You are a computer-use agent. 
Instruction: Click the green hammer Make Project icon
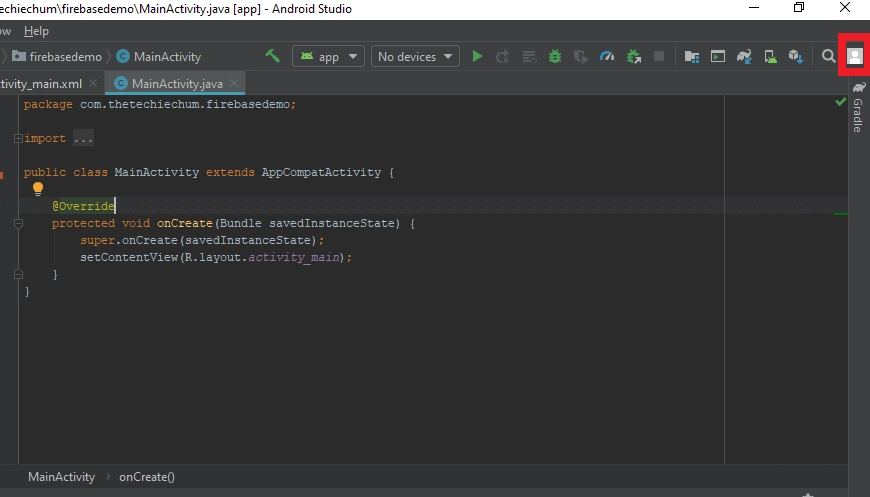[x=272, y=56]
